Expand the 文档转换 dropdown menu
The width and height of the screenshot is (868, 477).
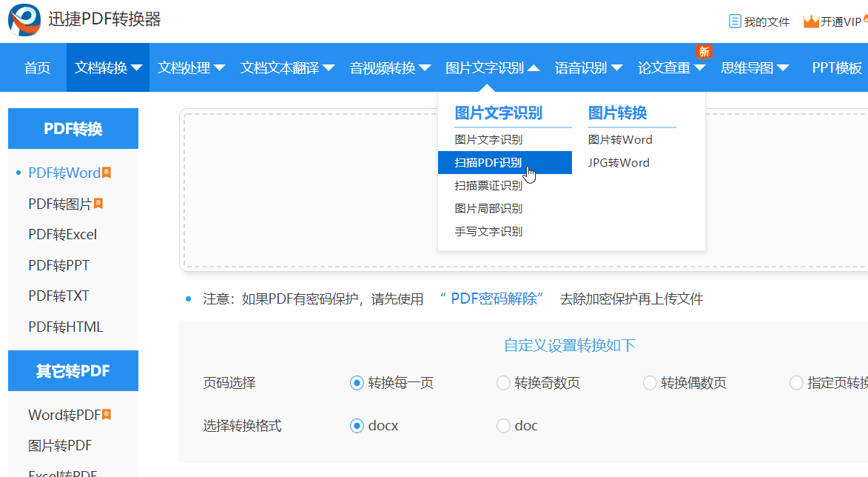(x=107, y=67)
